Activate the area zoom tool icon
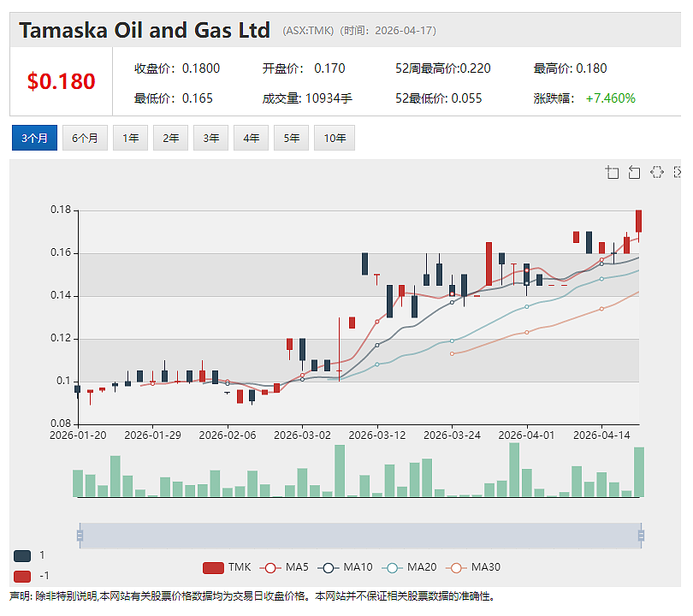The width and height of the screenshot is (693, 616). [x=612, y=172]
